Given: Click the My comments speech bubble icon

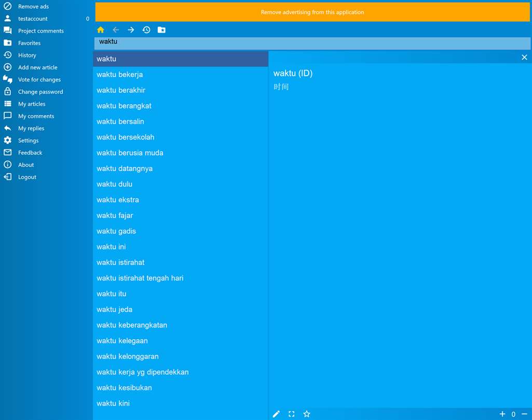Looking at the screenshot, I should [7, 116].
